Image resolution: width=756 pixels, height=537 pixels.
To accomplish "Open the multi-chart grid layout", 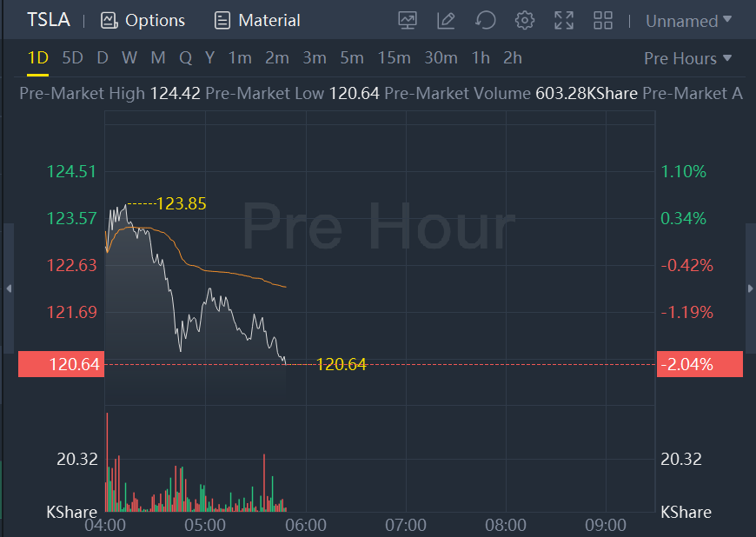I will (603, 20).
